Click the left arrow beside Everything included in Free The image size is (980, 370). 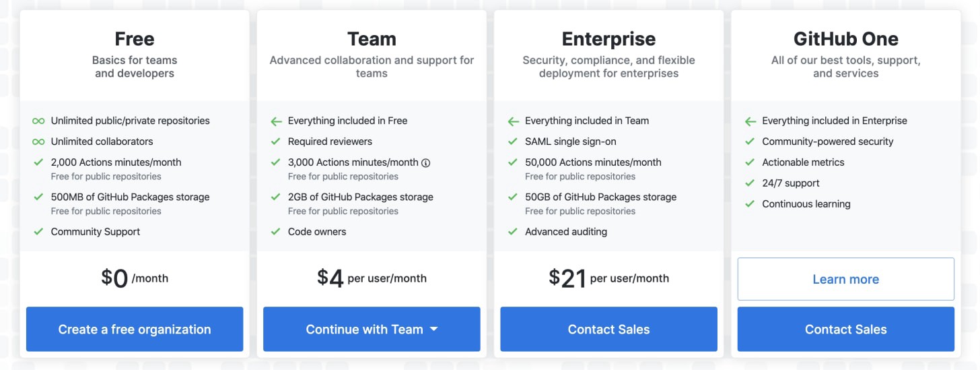click(275, 121)
